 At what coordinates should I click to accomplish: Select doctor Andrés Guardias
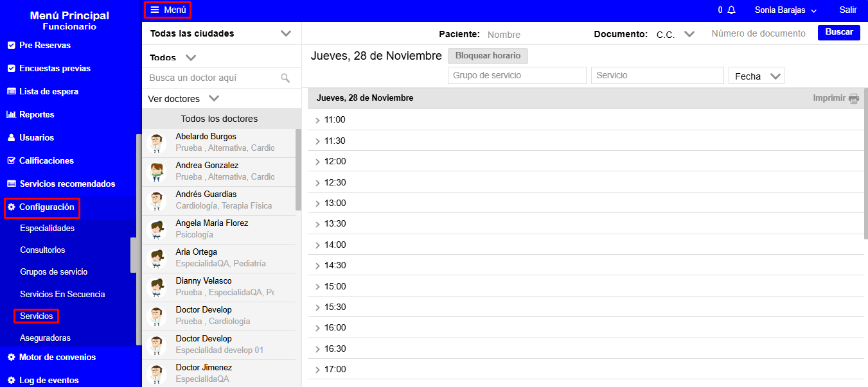tap(219, 201)
